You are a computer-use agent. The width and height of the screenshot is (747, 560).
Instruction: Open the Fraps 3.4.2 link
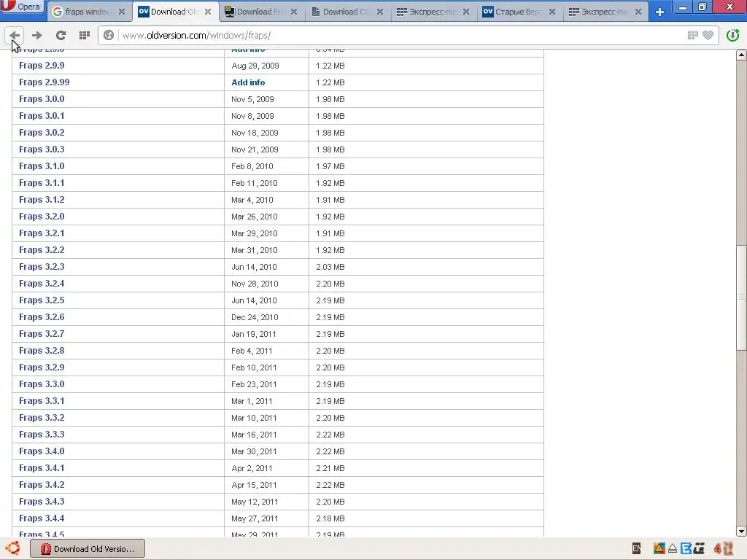(42, 484)
